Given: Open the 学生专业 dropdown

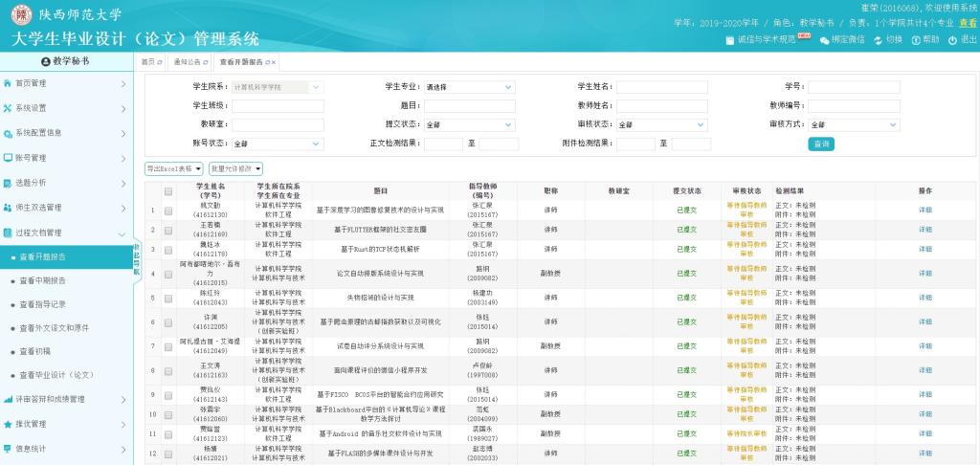Looking at the screenshot, I should coord(469,87).
